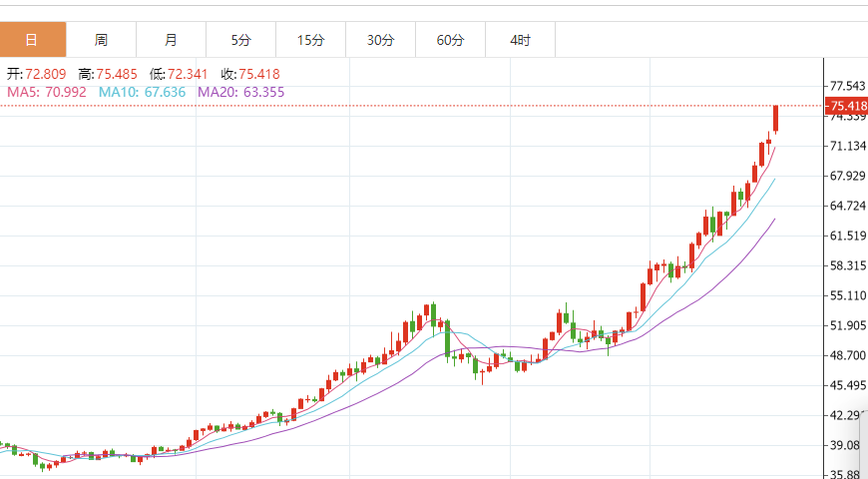Open the 15分 timeframe tab
The height and width of the screenshot is (479, 868).
click(310, 40)
